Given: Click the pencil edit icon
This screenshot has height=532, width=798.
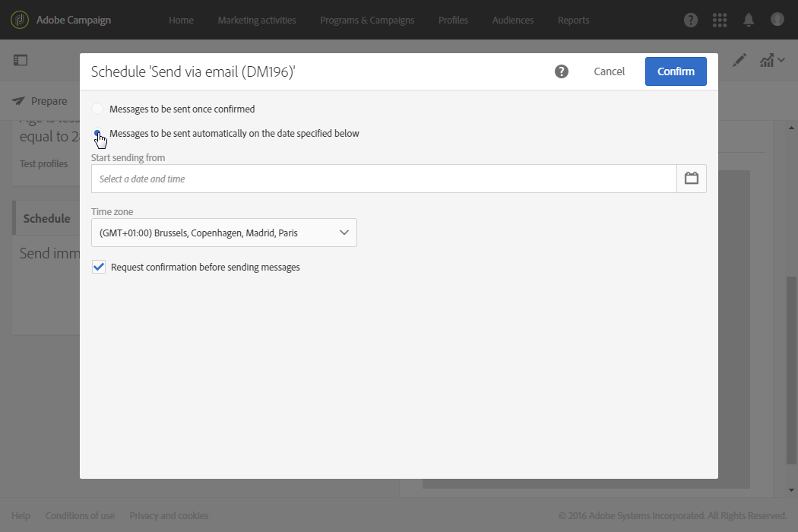Looking at the screenshot, I should coord(739,60).
